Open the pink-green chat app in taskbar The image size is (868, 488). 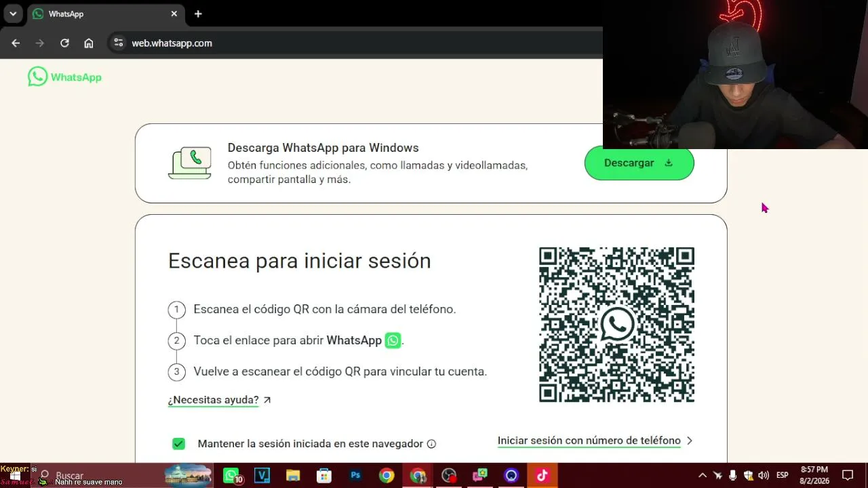coord(480,476)
